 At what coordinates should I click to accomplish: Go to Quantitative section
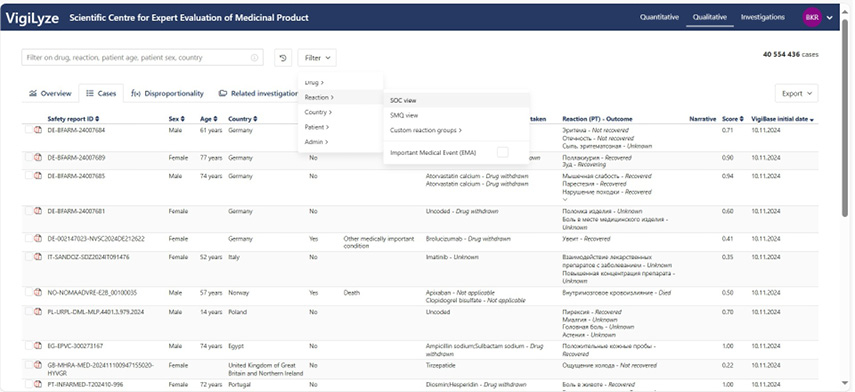coord(659,17)
